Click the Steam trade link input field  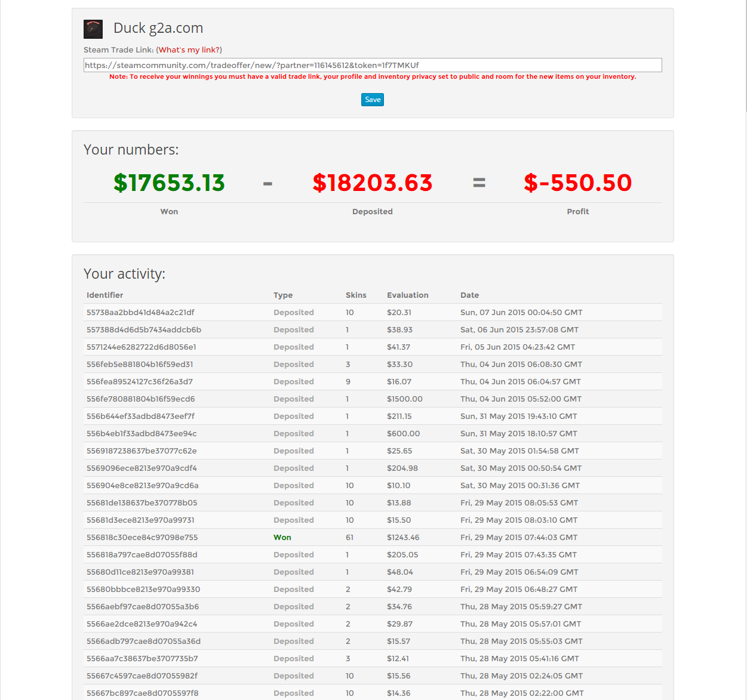373,65
